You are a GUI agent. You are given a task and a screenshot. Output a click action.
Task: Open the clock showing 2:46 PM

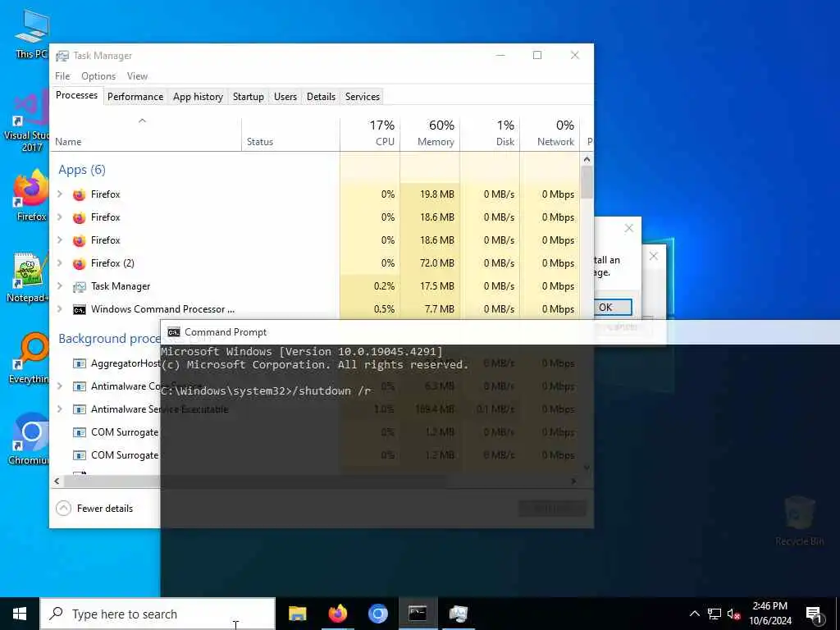coord(769,614)
